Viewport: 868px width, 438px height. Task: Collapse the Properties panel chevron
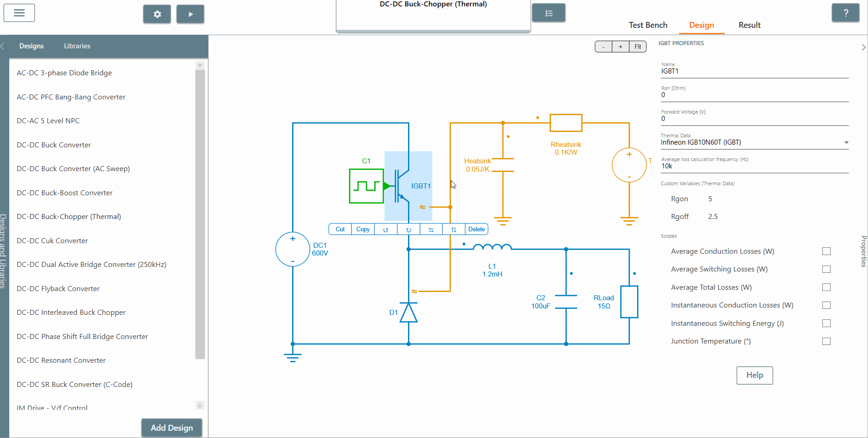(863, 47)
